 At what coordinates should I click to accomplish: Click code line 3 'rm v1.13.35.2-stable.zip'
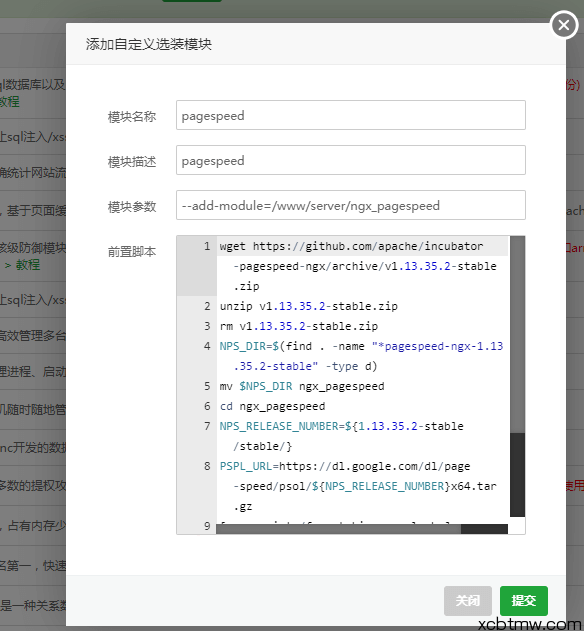299,326
